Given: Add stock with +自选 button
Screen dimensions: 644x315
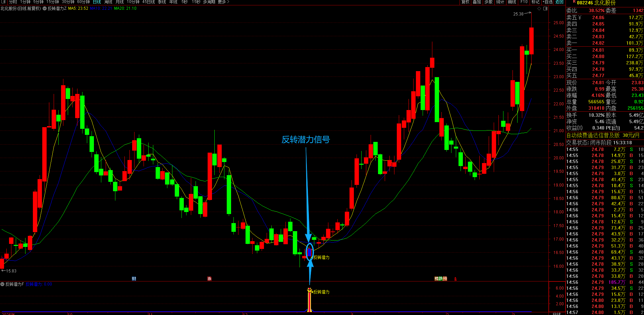Looking at the screenshot, I should (x=547, y=2).
